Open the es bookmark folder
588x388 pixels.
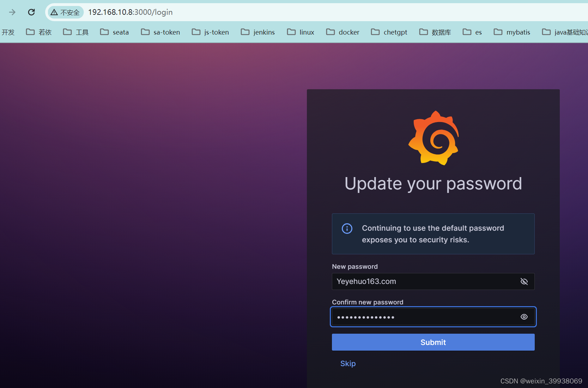point(472,32)
